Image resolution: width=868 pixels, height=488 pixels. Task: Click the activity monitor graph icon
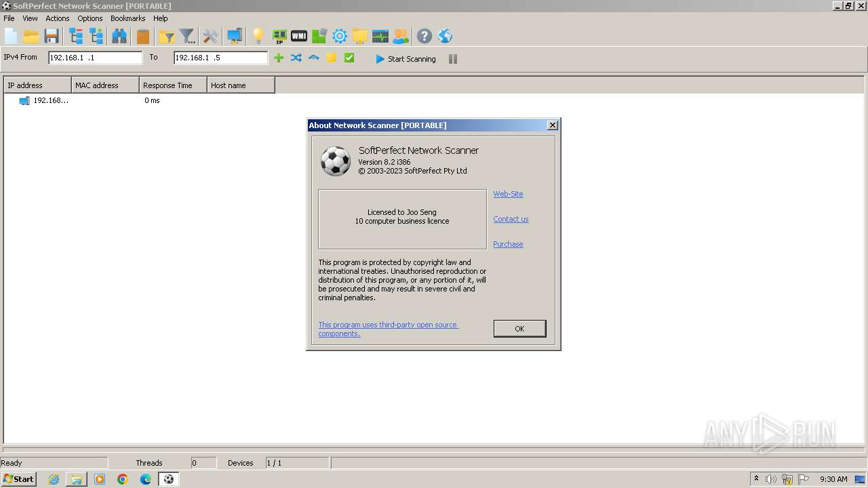click(380, 36)
